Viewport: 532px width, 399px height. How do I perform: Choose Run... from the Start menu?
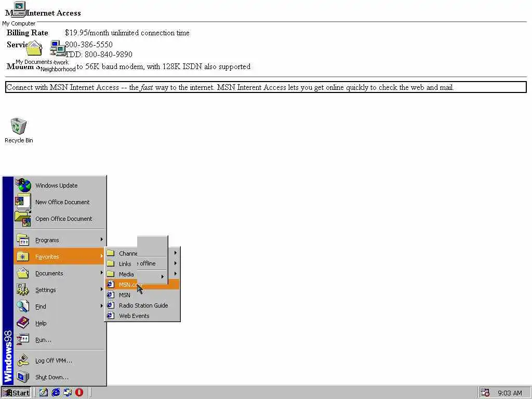60,340
